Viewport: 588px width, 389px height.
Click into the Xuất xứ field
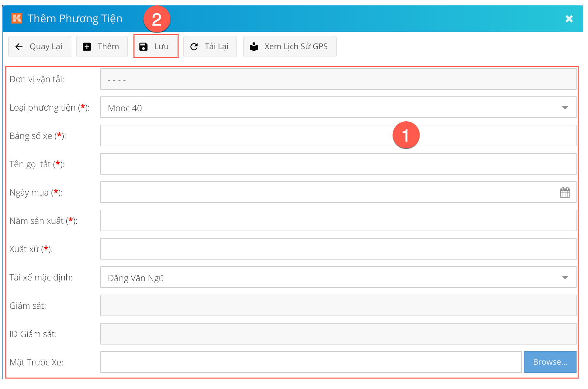coord(338,249)
